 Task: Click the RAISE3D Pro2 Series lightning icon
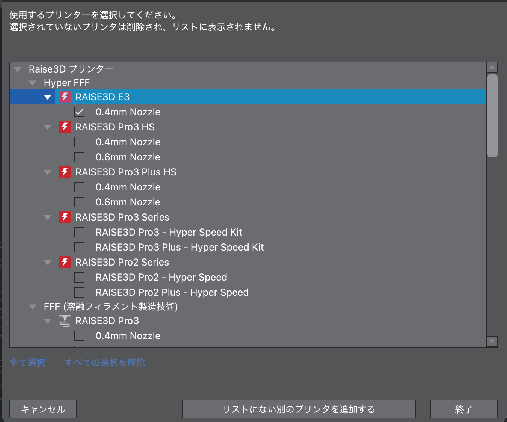pyautogui.click(x=65, y=262)
